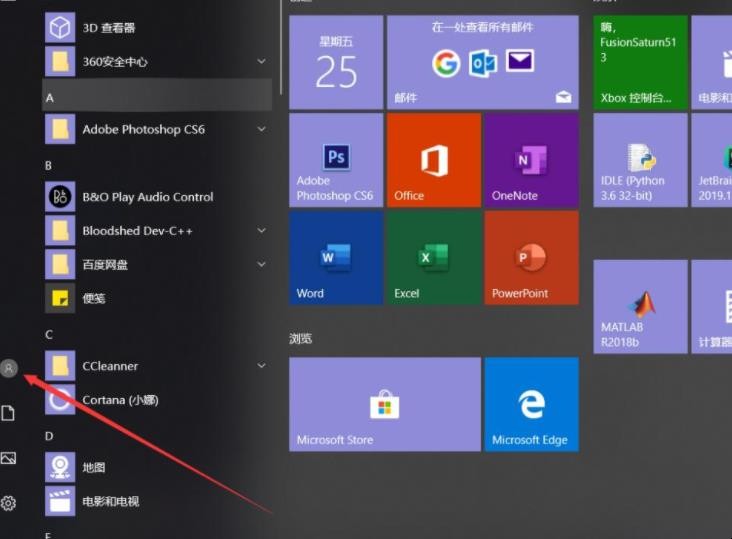The height and width of the screenshot is (539, 732).
Task: Open the 地图 maps app icon
Action: tap(60, 467)
